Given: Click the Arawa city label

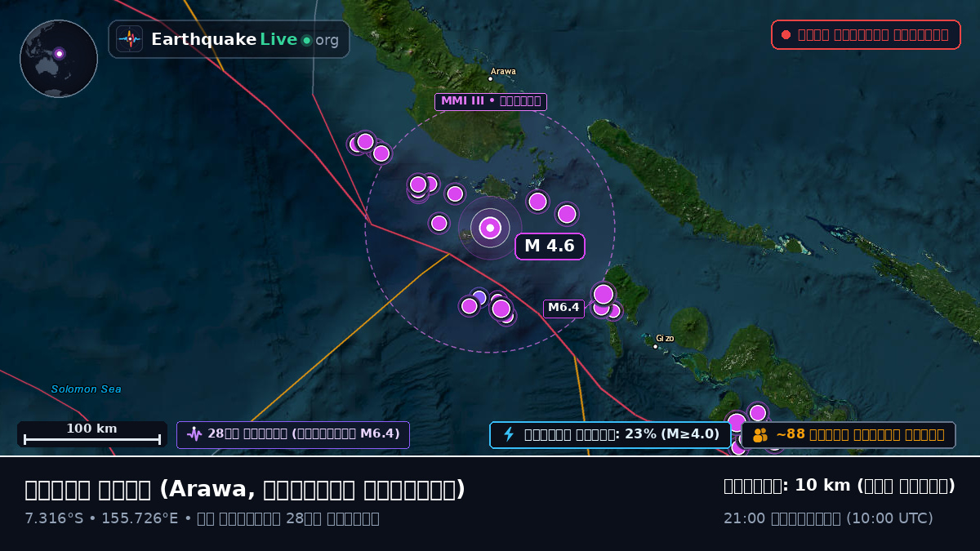Looking at the screenshot, I should click(503, 71).
